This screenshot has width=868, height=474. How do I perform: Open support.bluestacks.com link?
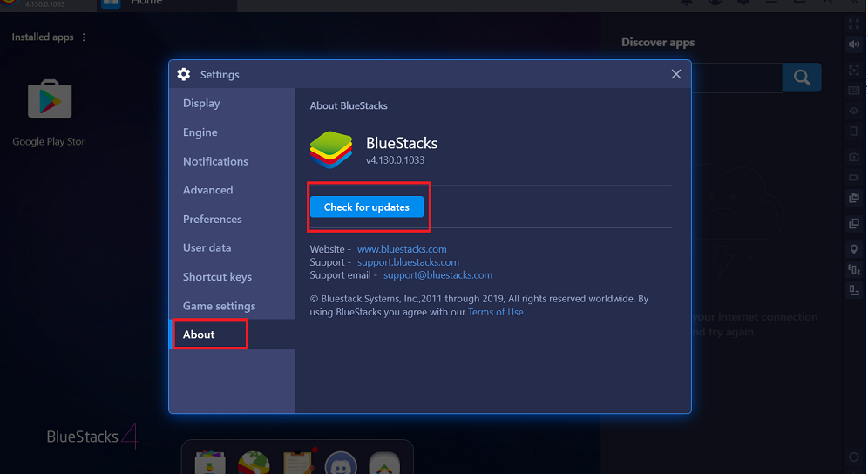click(x=408, y=262)
